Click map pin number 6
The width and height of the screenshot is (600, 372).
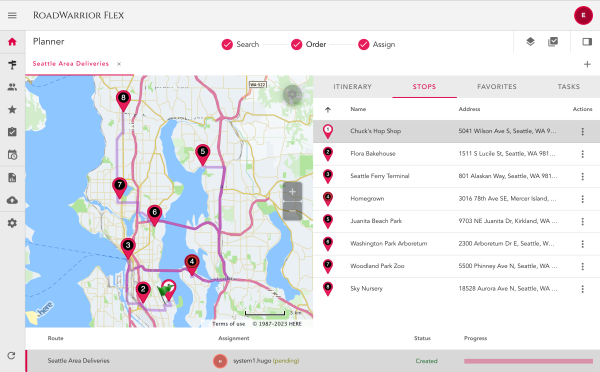tap(154, 215)
